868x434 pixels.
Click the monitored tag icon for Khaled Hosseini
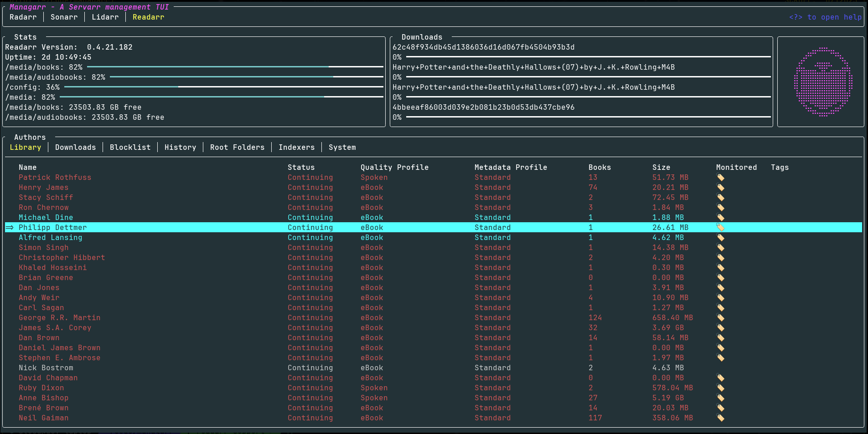720,268
